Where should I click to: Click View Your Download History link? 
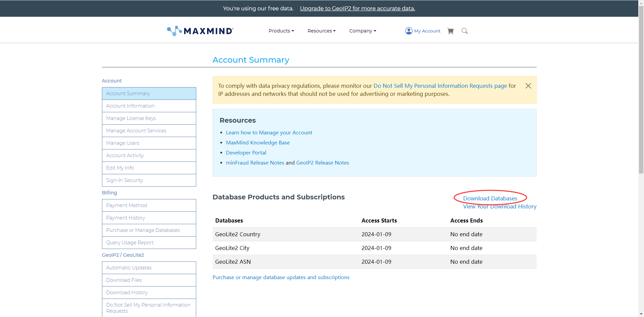click(x=500, y=206)
